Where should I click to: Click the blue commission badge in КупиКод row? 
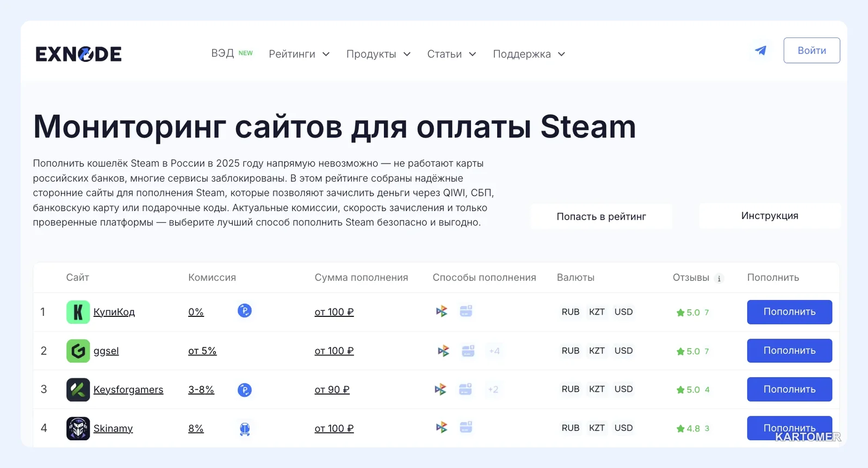(x=245, y=311)
